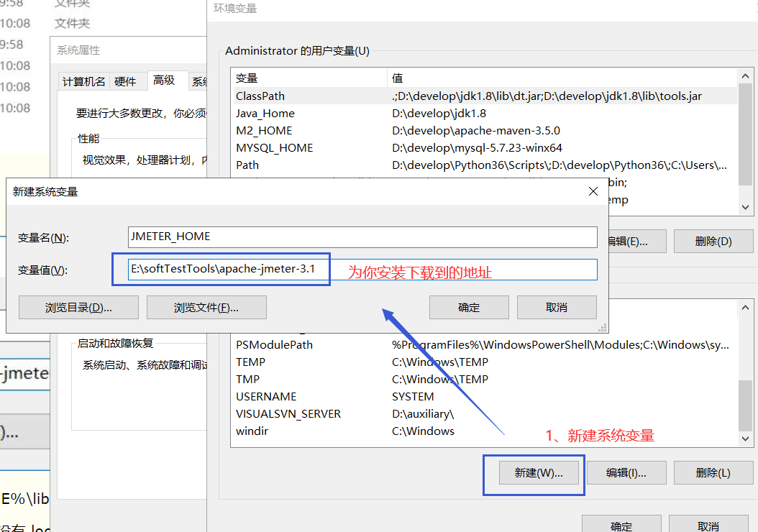Click the system variables scrollbar thumb

746,405
